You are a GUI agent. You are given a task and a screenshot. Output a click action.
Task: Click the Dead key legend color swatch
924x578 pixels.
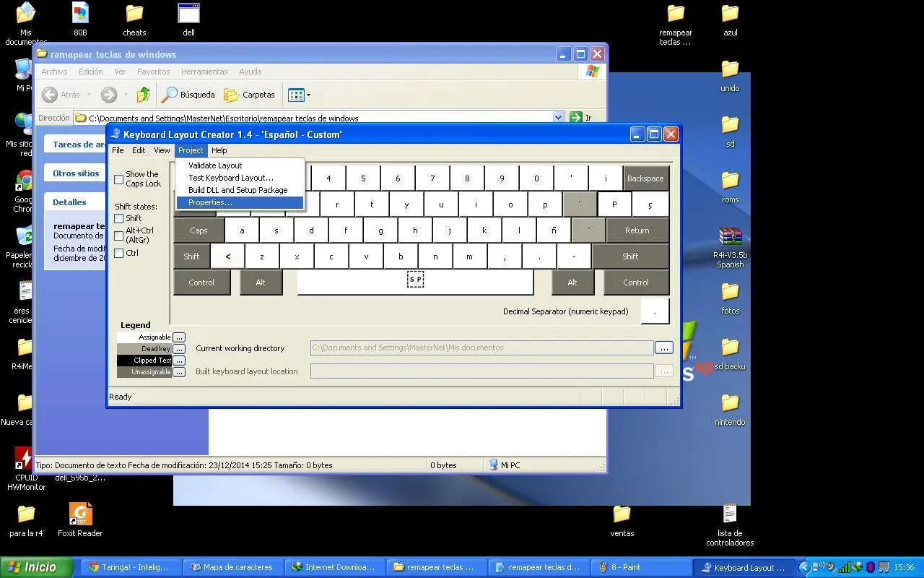pyautogui.click(x=144, y=349)
